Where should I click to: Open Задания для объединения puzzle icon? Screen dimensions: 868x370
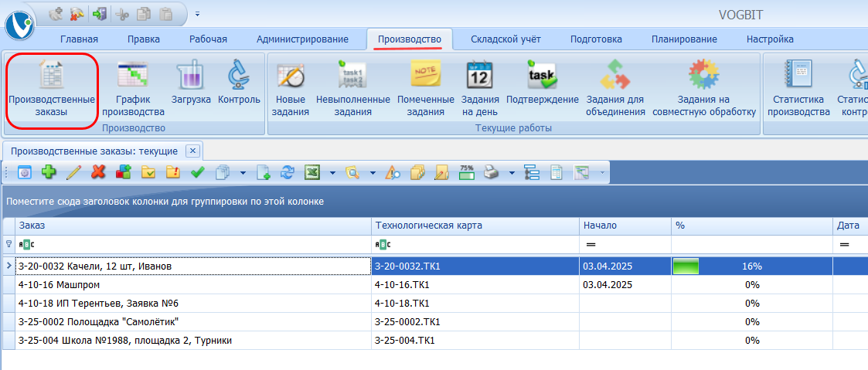tap(615, 89)
